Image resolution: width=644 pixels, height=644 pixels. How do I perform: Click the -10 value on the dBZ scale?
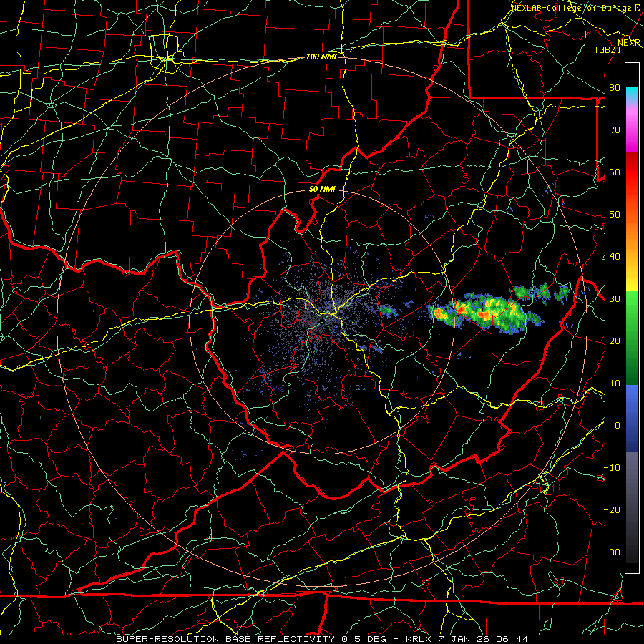(x=612, y=468)
